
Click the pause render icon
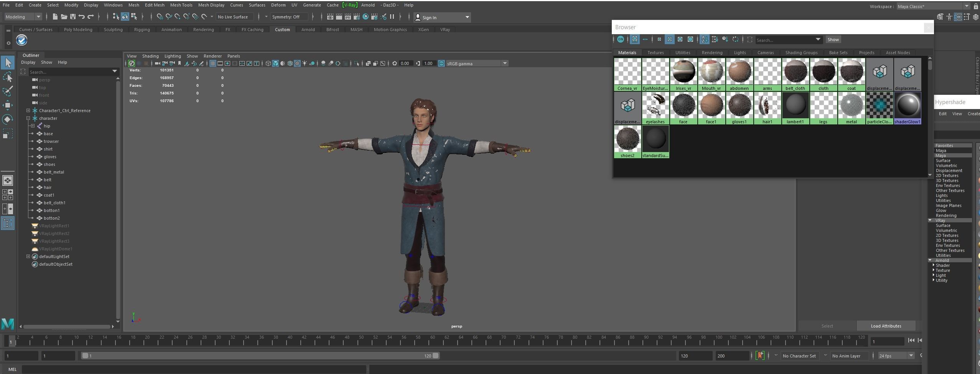(x=392, y=17)
